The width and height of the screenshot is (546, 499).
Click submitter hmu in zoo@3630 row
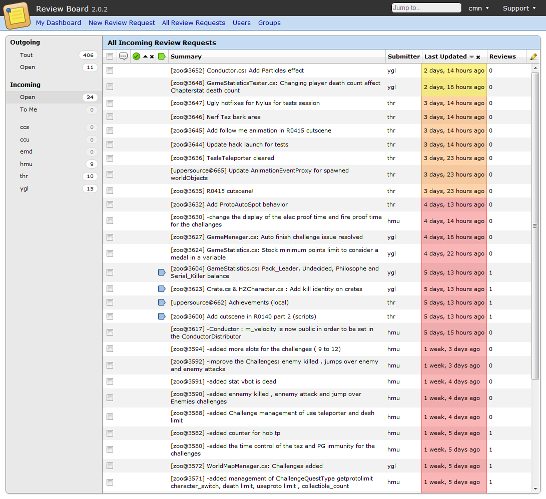coord(393,221)
